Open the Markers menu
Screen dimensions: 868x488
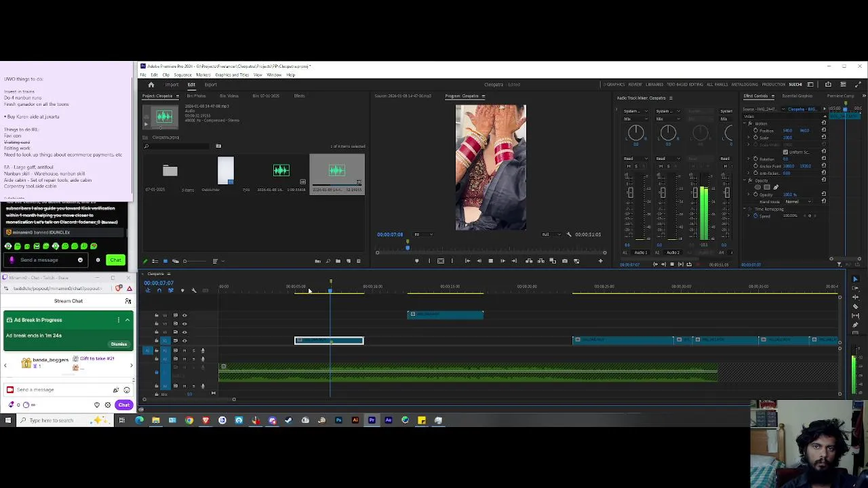tap(203, 75)
